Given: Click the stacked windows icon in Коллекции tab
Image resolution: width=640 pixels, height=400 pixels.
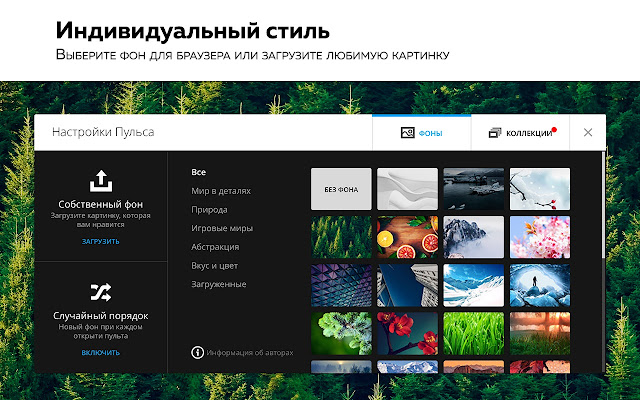Looking at the screenshot, I should pos(495,133).
